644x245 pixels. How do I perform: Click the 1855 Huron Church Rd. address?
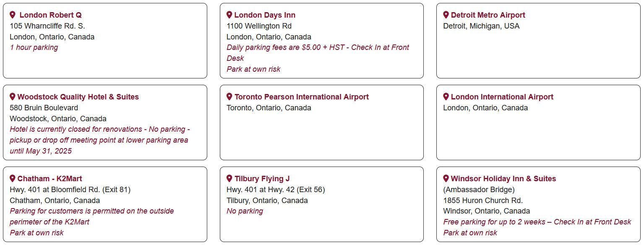(483, 201)
